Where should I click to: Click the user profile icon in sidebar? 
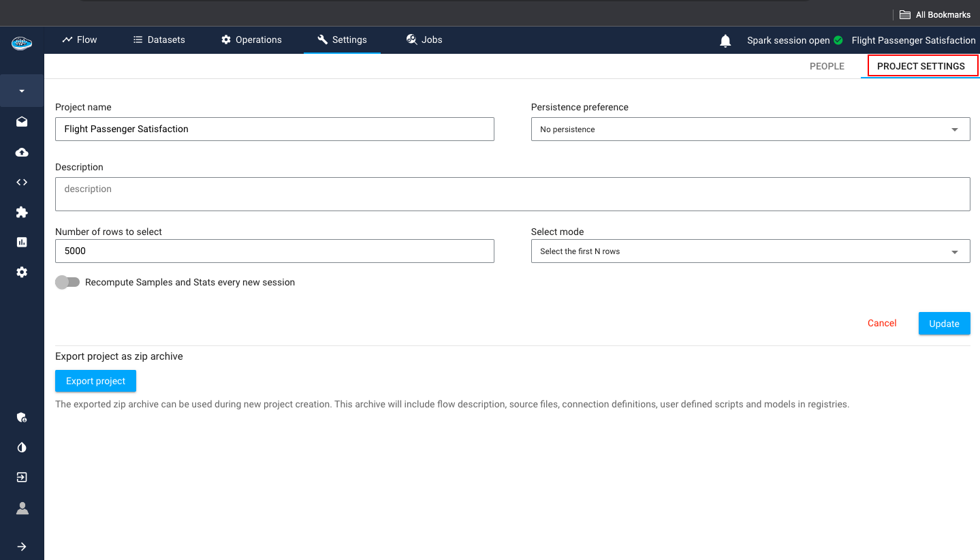(x=22, y=508)
